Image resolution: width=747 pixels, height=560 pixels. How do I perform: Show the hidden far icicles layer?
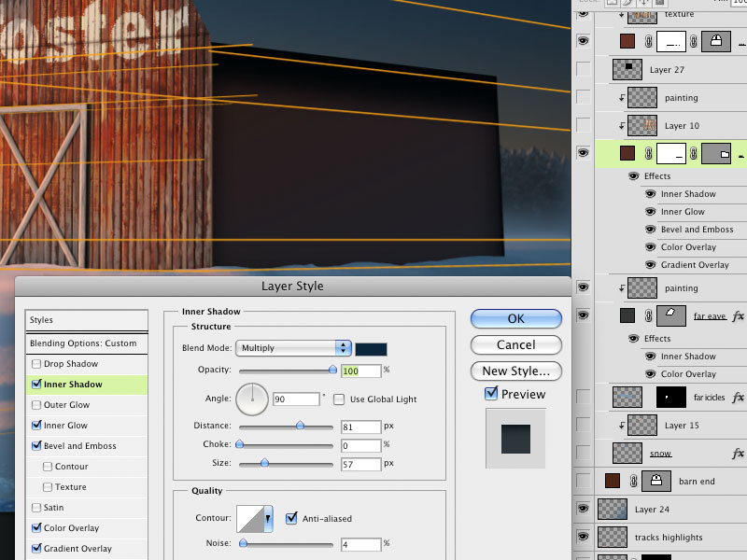583,397
